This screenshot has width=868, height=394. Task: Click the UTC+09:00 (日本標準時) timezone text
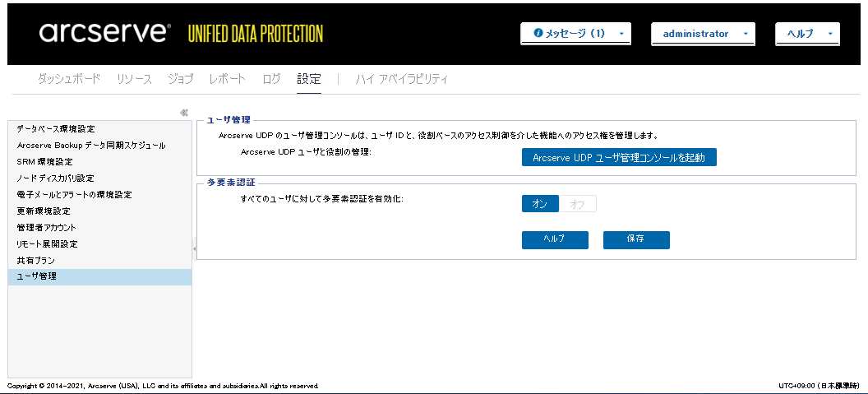pyautogui.click(x=820, y=385)
